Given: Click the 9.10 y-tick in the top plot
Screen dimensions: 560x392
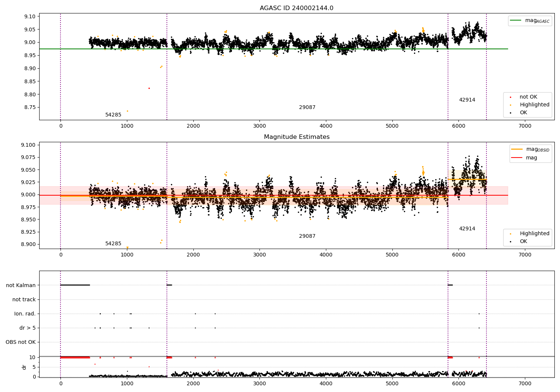Looking at the screenshot, I should tap(30, 16).
